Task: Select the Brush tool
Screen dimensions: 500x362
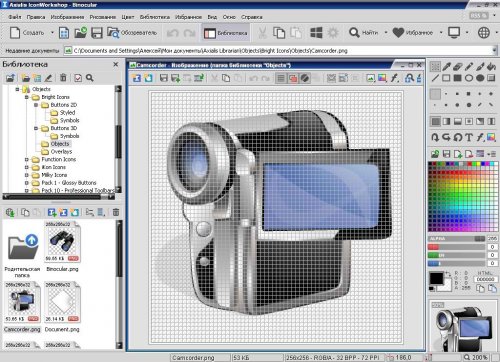Action: click(x=480, y=66)
